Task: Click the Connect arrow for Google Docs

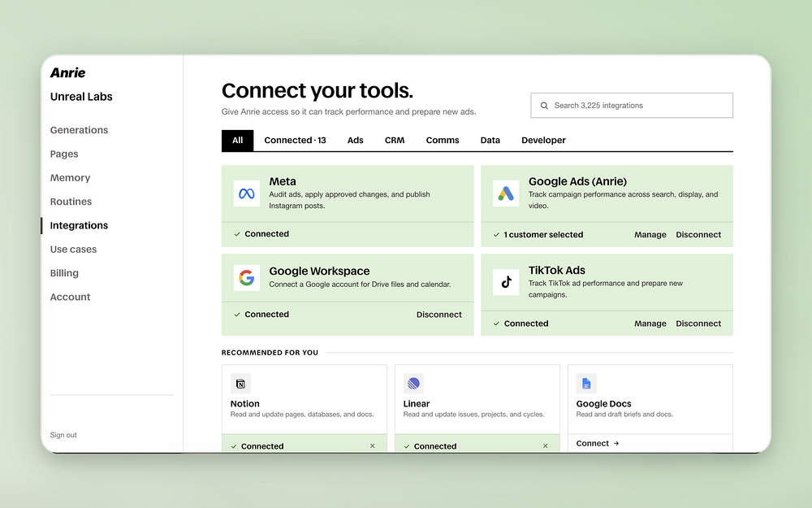Action: 616,444
